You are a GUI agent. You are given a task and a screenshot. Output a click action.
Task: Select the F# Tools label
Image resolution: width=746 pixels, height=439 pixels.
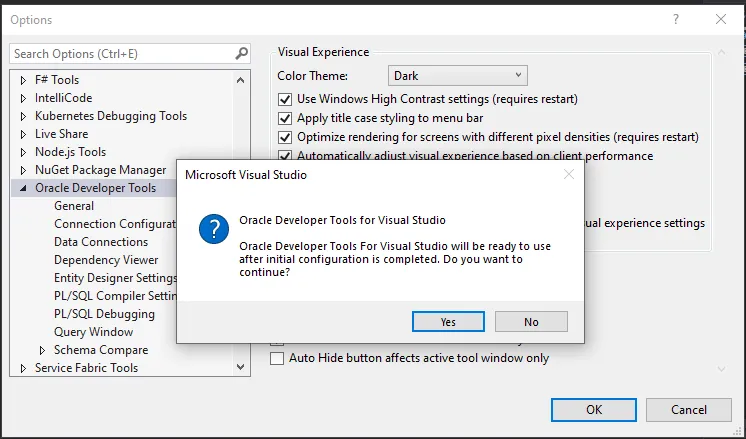pos(57,80)
